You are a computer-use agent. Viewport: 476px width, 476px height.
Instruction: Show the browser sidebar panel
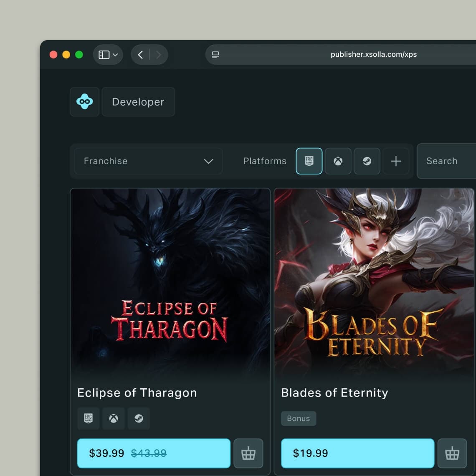pyautogui.click(x=104, y=55)
